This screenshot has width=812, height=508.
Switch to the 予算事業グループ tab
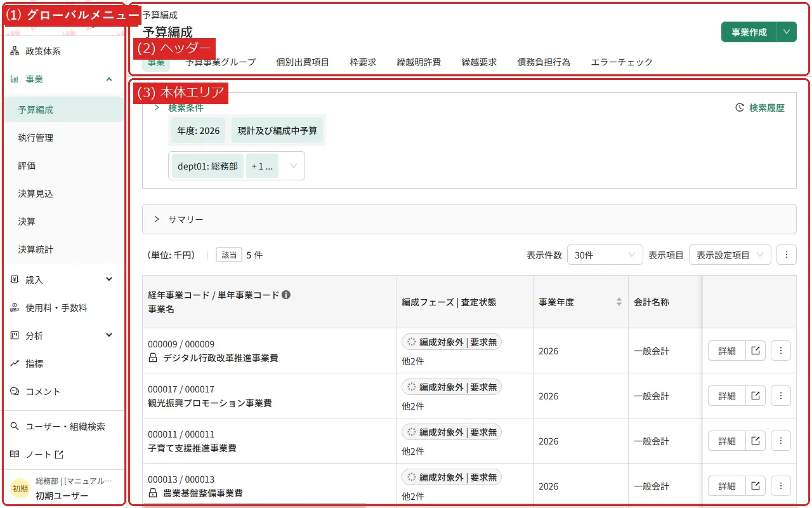pos(221,62)
